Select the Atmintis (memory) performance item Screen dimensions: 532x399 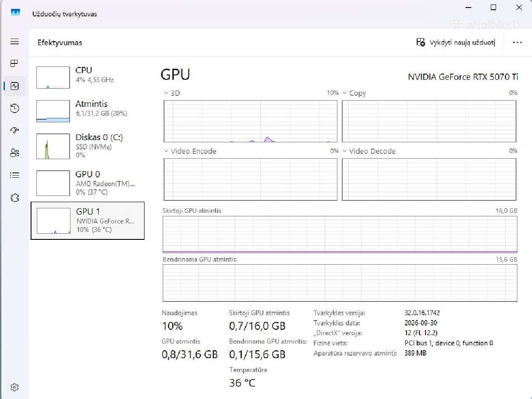87,111
